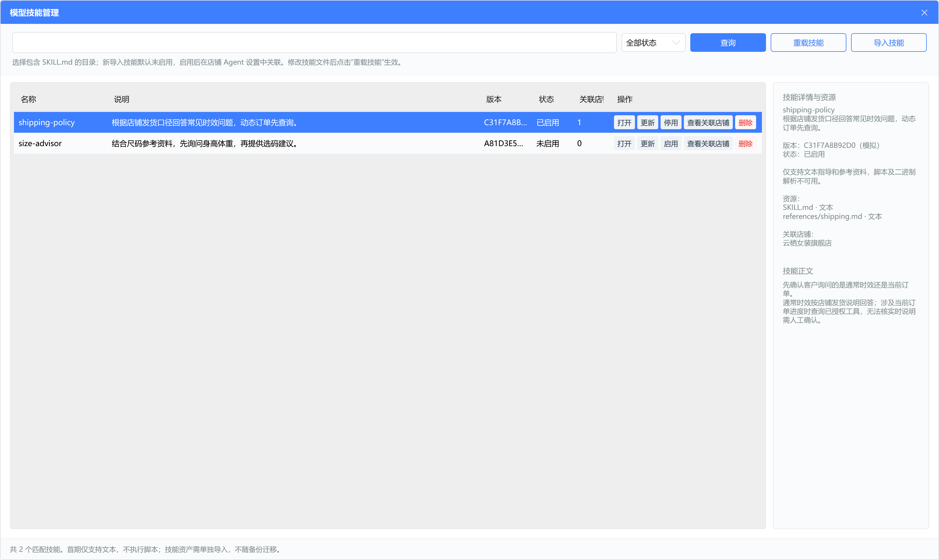Click the 技能正文 heading in details
Viewport: 939px width, 560px height.
[x=797, y=271]
